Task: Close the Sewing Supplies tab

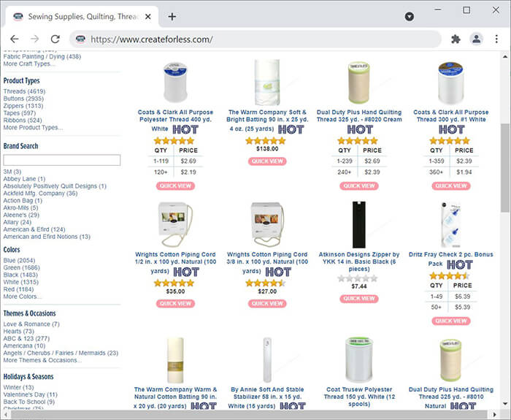Action: click(148, 16)
